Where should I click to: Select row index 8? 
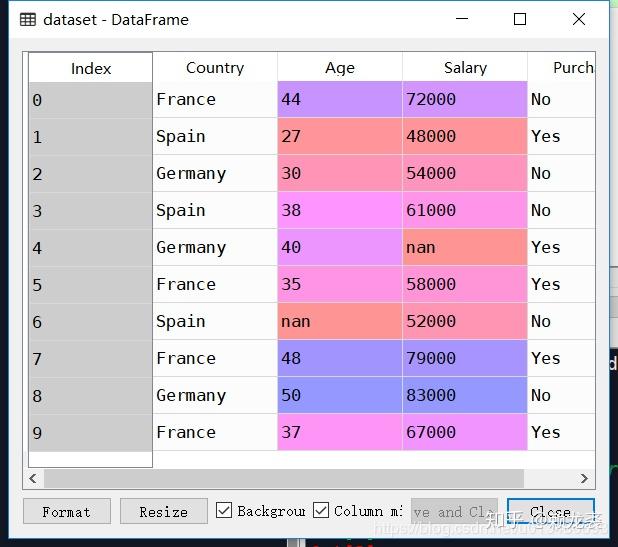(90, 396)
